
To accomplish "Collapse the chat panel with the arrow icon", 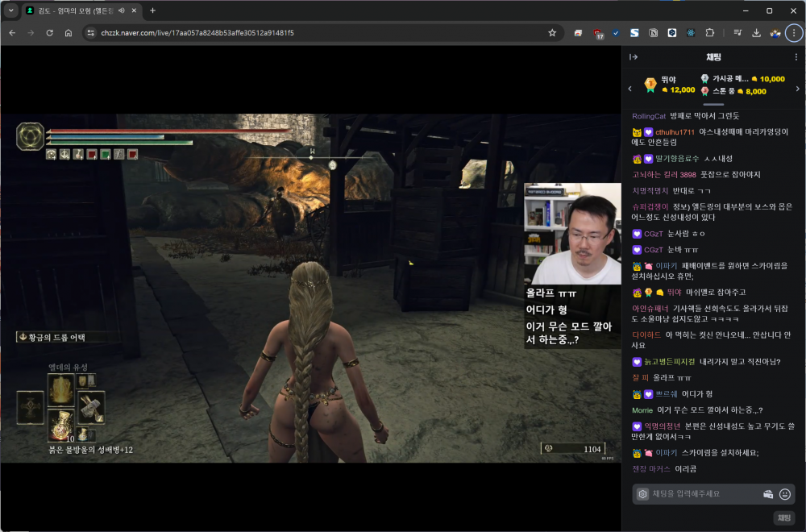I will (634, 57).
